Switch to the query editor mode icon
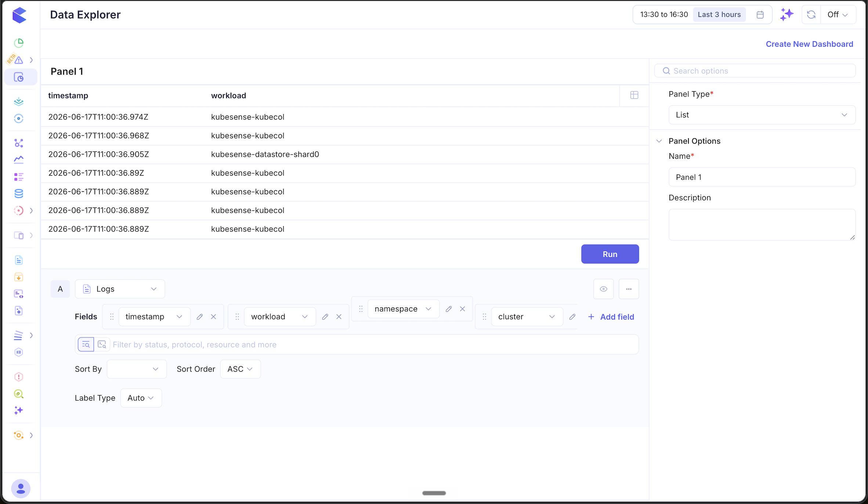The height and width of the screenshot is (504, 868). 102,344
